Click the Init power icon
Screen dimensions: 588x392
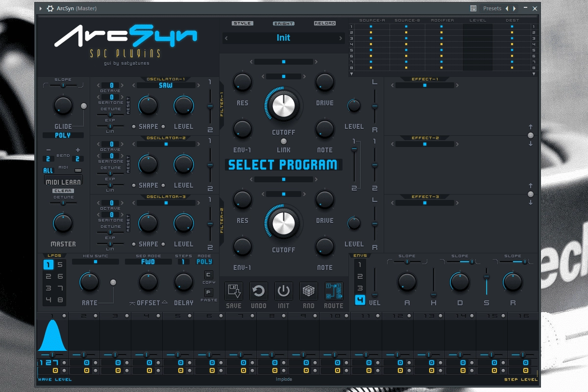click(x=284, y=291)
